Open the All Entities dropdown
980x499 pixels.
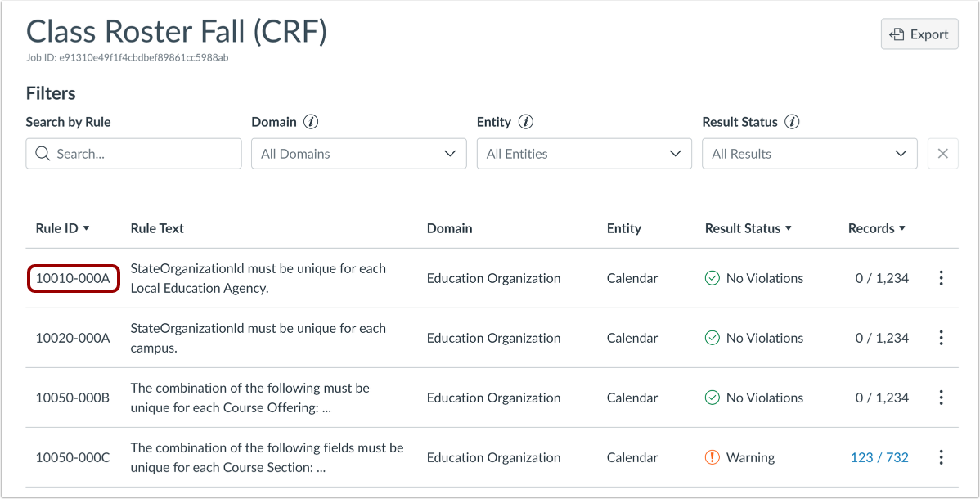click(x=584, y=154)
